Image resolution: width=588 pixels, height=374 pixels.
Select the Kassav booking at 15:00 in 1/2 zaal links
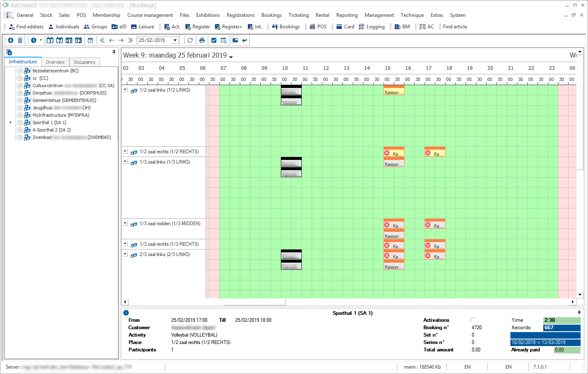coord(394,91)
